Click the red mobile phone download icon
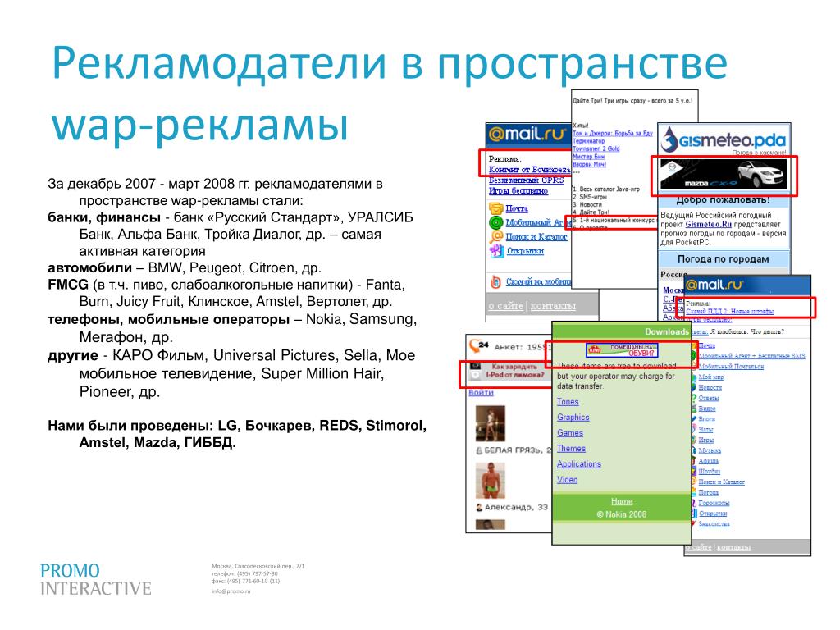The image size is (840, 630). (x=496, y=281)
